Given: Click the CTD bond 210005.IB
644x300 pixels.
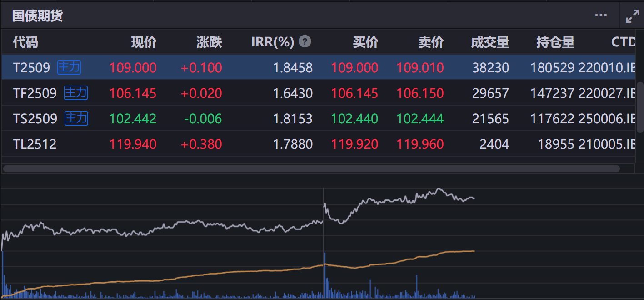Looking at the screenshot, I should point(607,145).
